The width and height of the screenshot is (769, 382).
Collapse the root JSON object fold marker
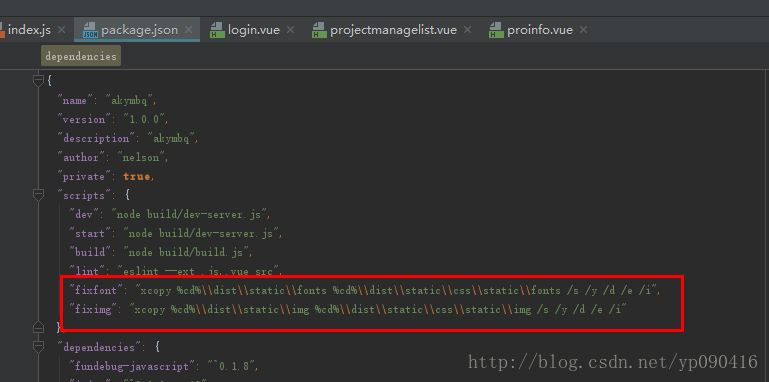click(x=38, y=80)
